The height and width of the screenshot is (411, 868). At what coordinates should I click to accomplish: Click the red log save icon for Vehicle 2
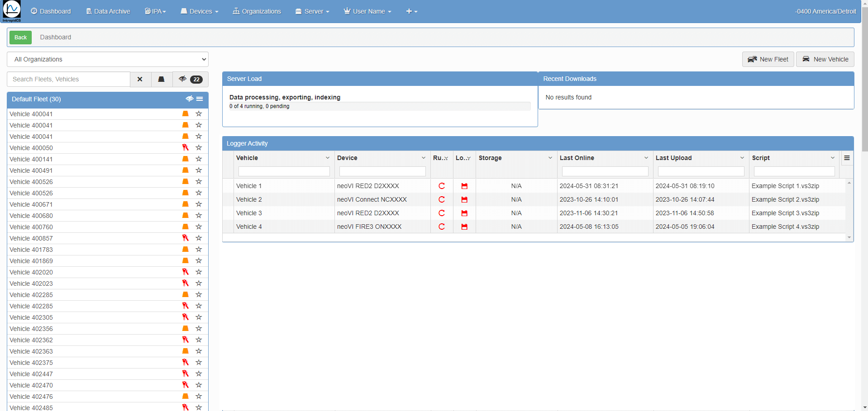coord(464,199)
